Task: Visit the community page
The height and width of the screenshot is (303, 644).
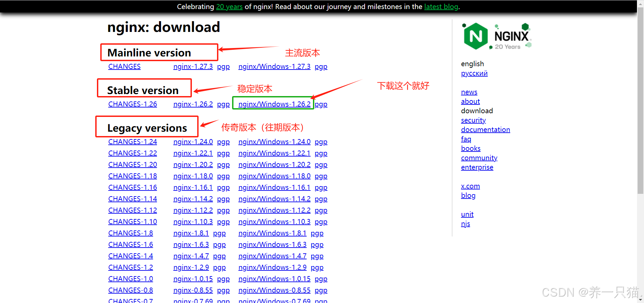Action: tap(479, 158)
